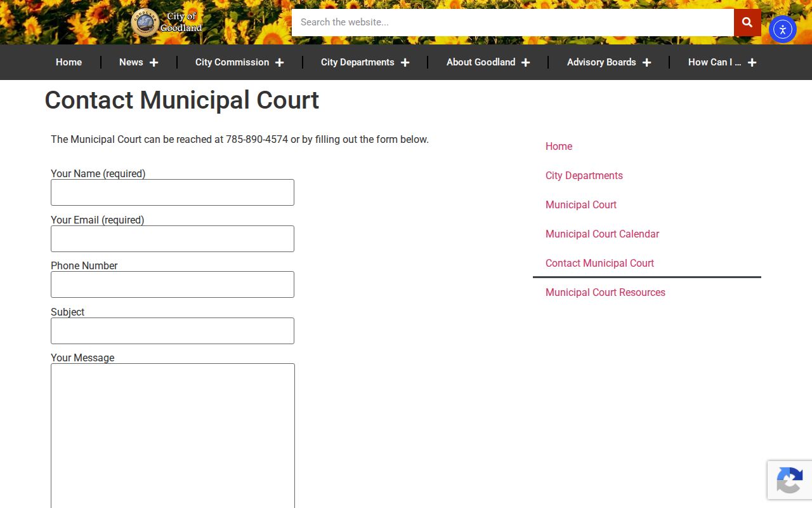Focus the website search box

tap(513, 22)
